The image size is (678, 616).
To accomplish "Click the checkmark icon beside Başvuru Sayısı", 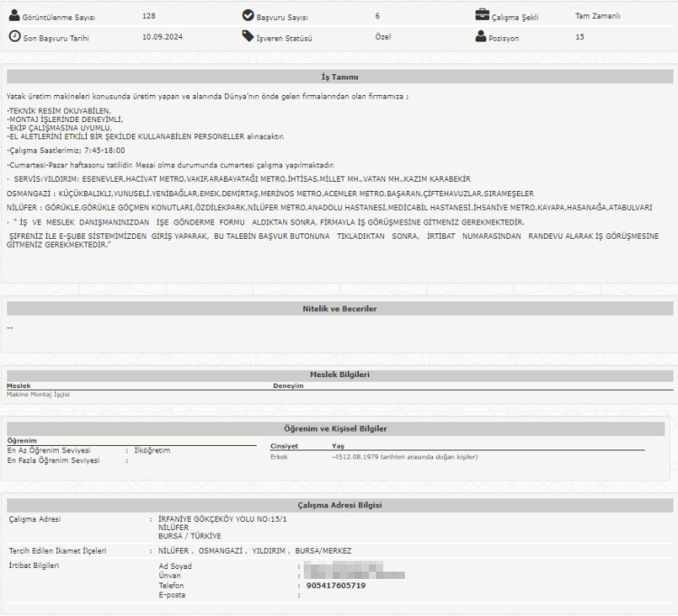I will coord(249,15).
